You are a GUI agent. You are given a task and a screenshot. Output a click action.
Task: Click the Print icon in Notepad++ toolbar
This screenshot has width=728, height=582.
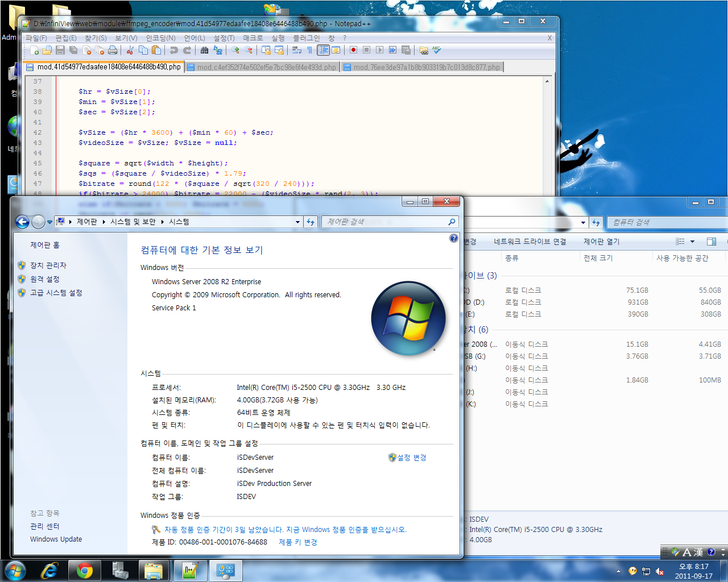(x=113, y=50)
